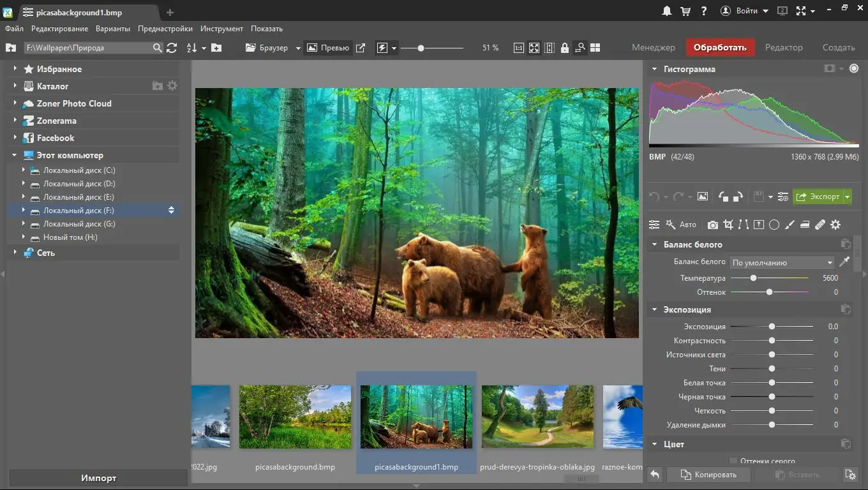Switch to Превью preview mode
Viewport: 868px width, 490px height.
pos(328,48)
